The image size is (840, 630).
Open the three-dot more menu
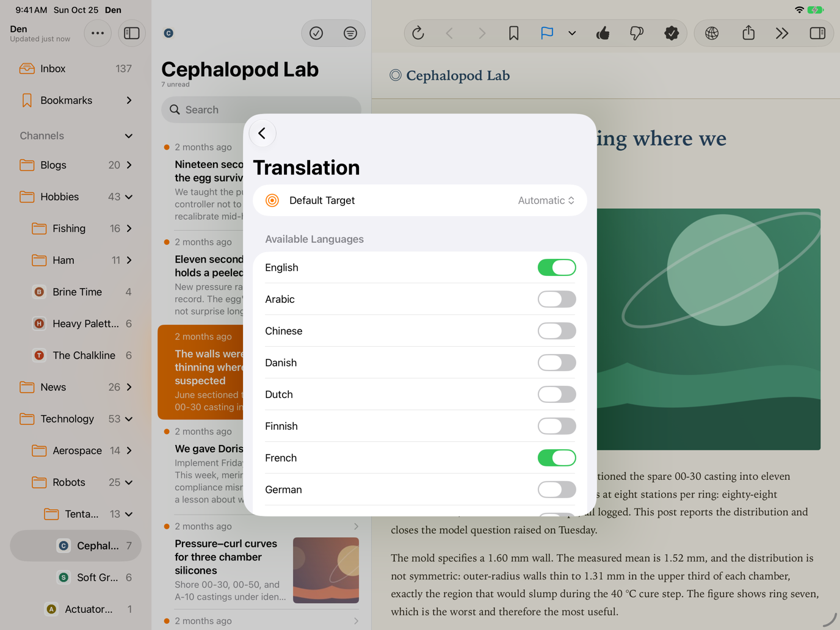coord(98,33)
